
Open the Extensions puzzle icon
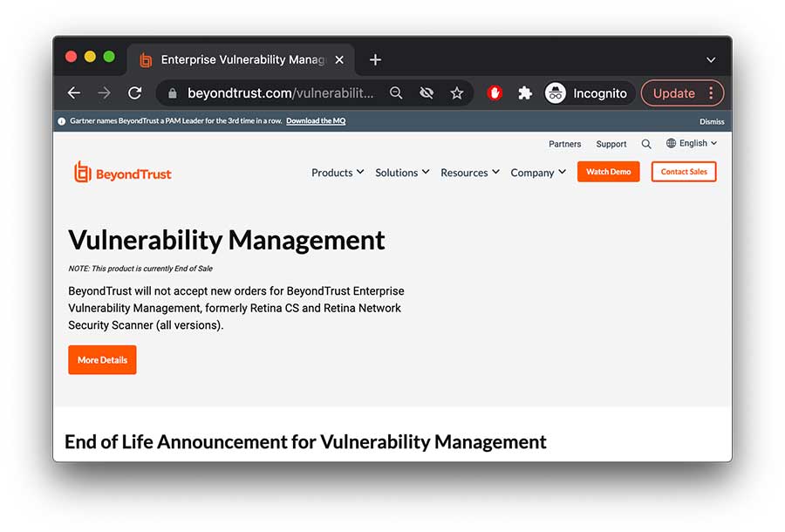[x=524, y=93]
